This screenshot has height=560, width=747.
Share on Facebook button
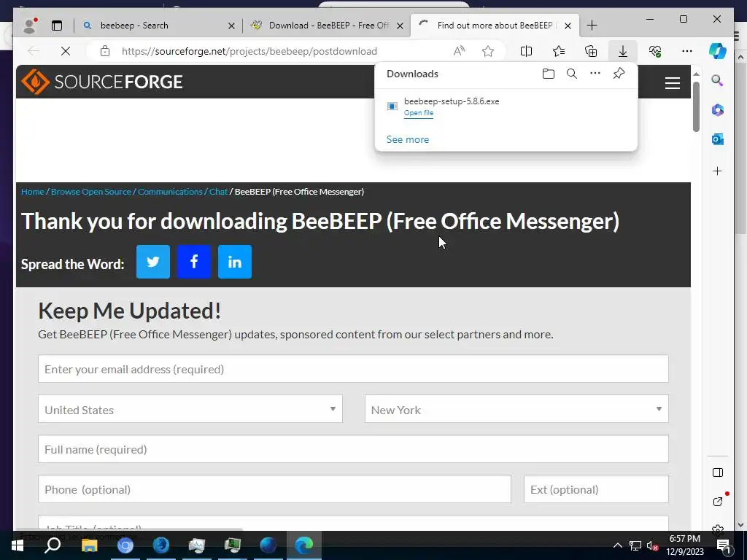[x=194, y=262]
